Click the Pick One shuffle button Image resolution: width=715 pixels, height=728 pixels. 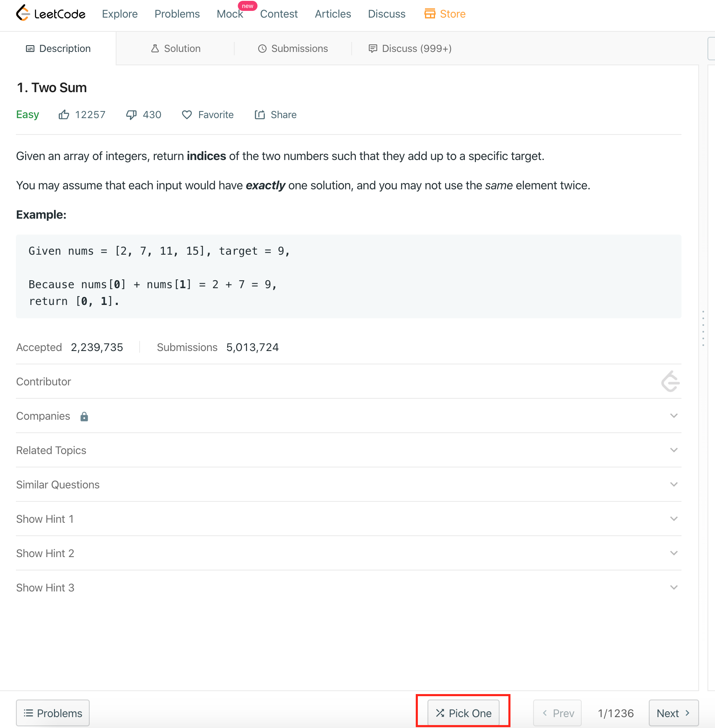point(463,713)
